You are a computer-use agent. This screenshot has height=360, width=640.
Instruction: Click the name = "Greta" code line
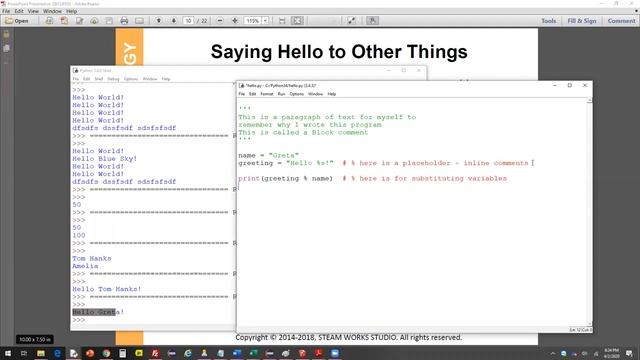click(269, 156)
